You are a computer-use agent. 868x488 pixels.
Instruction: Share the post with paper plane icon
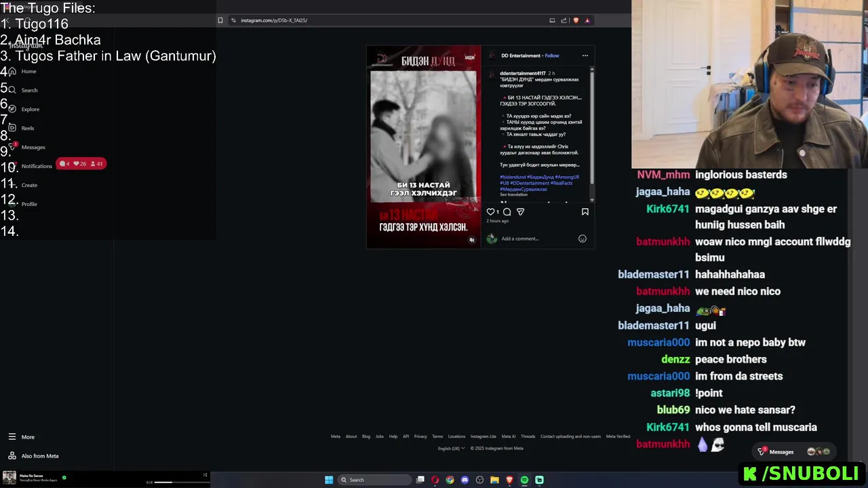[520, 211]
